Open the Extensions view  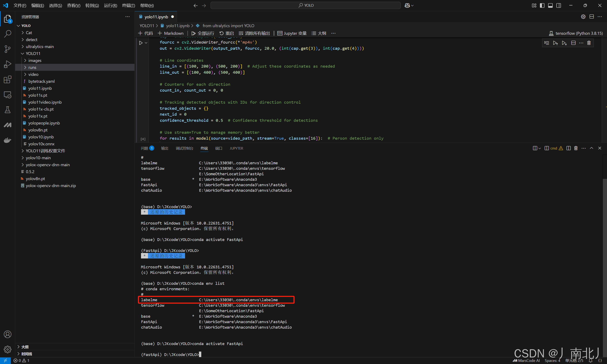coord(8,79)
